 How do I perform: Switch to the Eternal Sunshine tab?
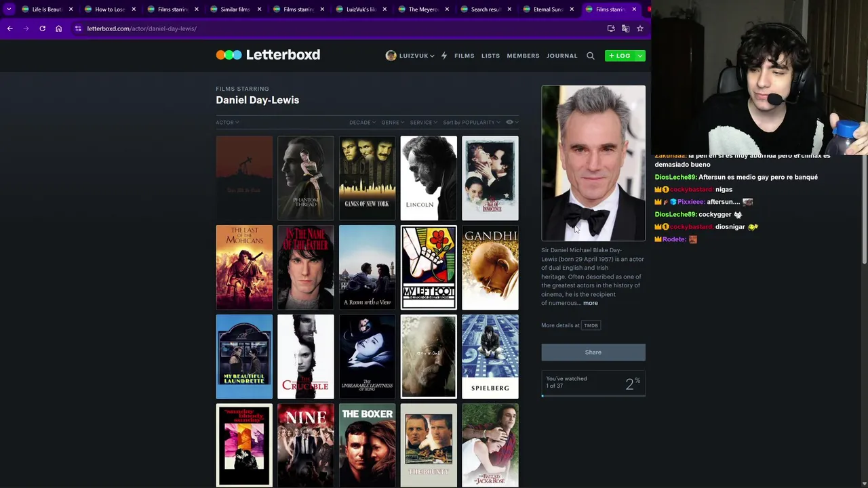click(547, 9)
